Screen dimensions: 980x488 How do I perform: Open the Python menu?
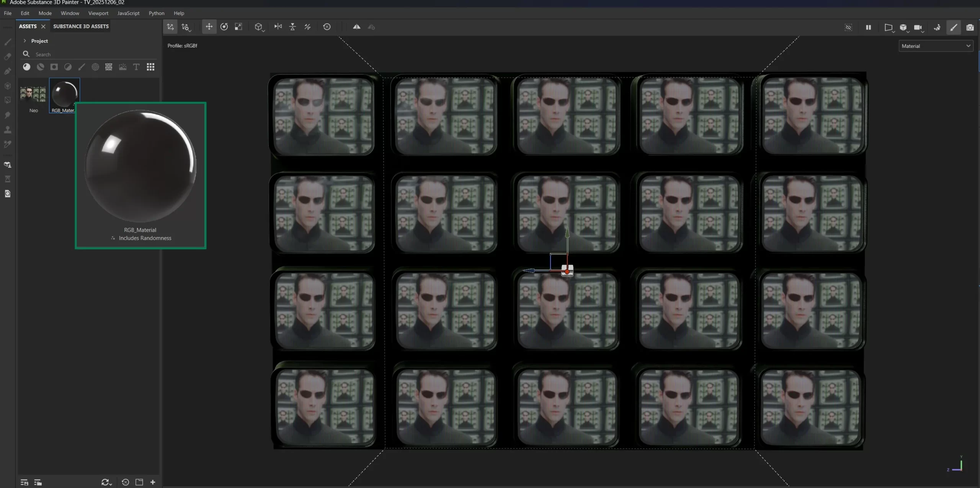[x=157, y=13]
